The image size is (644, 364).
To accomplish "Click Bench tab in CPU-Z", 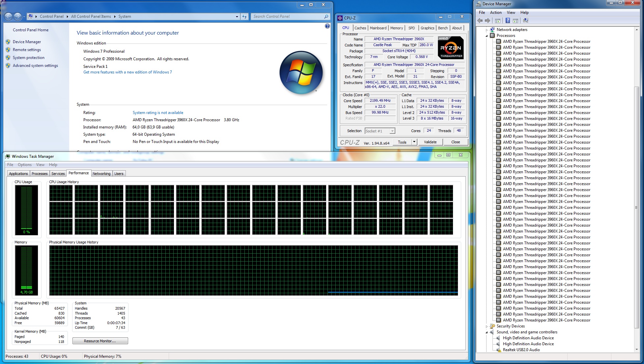I will click(443, 28).
